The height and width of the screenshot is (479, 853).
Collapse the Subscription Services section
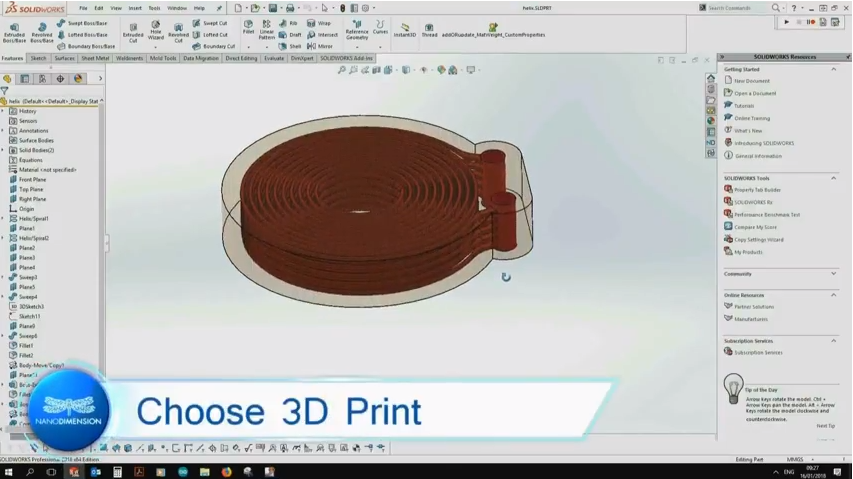[833, 340]
